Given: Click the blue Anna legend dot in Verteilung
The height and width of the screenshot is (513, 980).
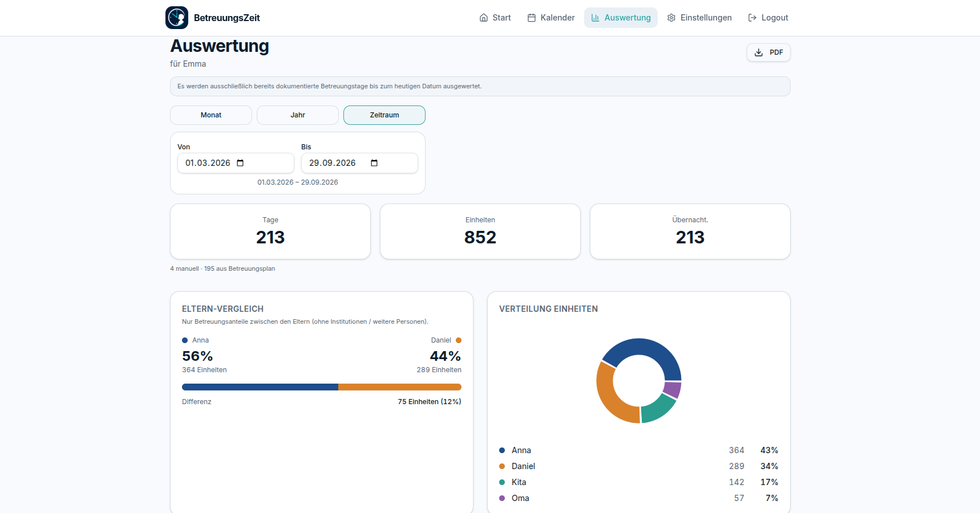Looking at the screenshot, I should click(x=502, y=450).
